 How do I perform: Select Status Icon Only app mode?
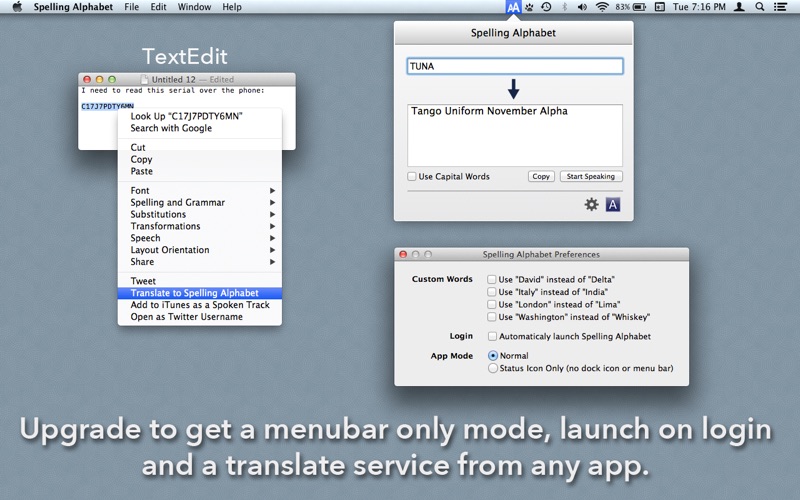493,368
